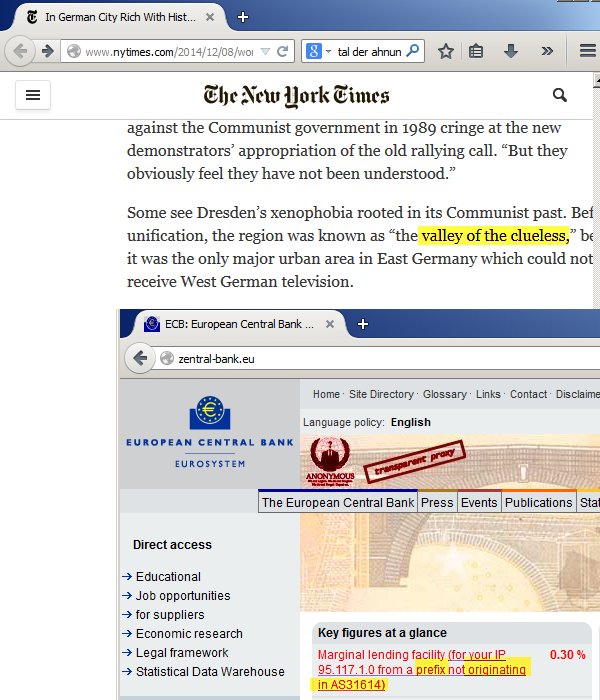Close the ECB European Central Bank tab
Viewport: 600px width, 700px height.
coord(330,324)
